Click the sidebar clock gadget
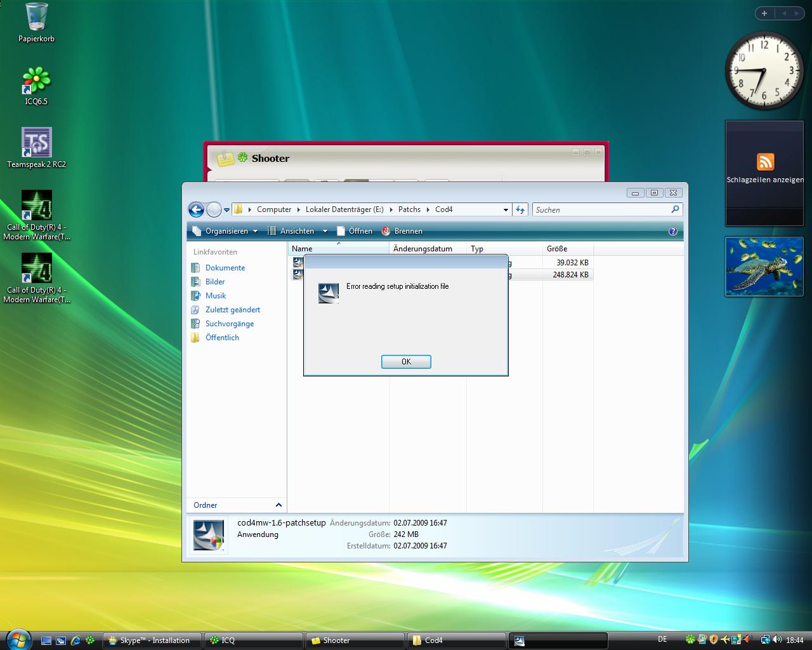Viewport: 812px width, 650px height. pos(764,70)
